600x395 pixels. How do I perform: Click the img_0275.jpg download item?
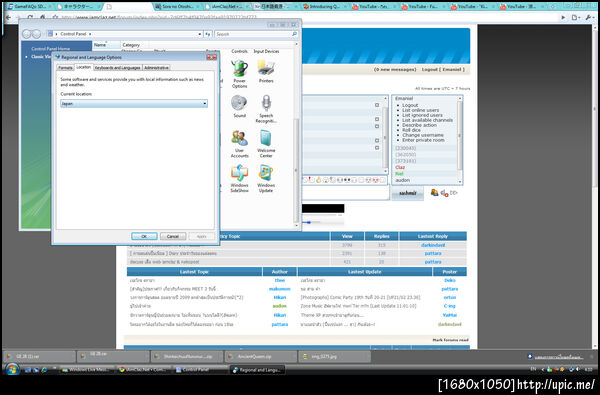coord(334,357)
